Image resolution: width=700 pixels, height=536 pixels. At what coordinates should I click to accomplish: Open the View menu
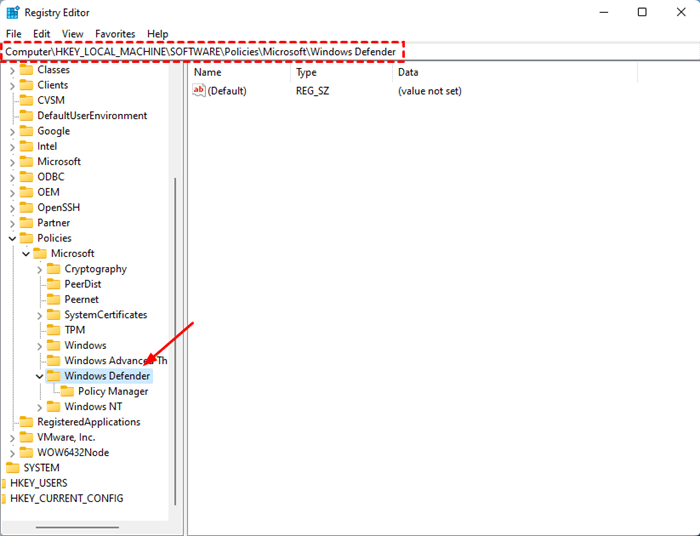click(x=72, y=34)
